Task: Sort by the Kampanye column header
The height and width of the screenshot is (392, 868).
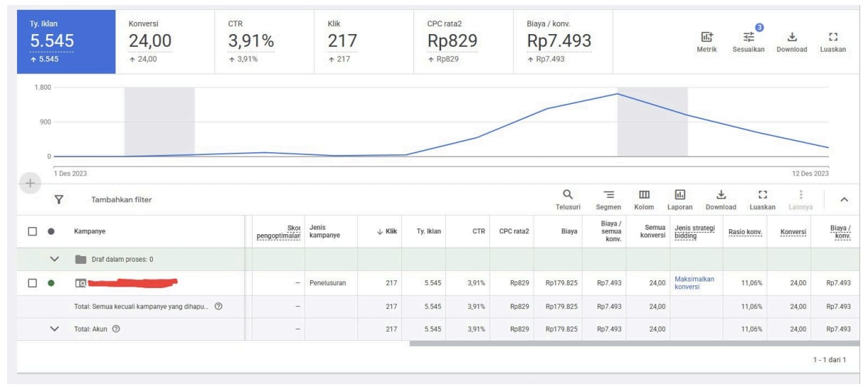Action: [x=90, y=232]
